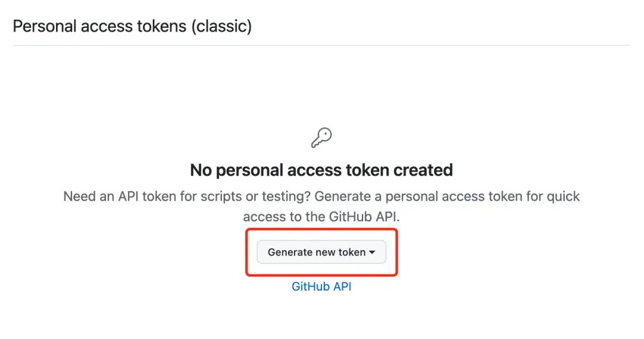Click the empty-state key illustration
The image size is (644, 339).
click(x=321, y=138)
